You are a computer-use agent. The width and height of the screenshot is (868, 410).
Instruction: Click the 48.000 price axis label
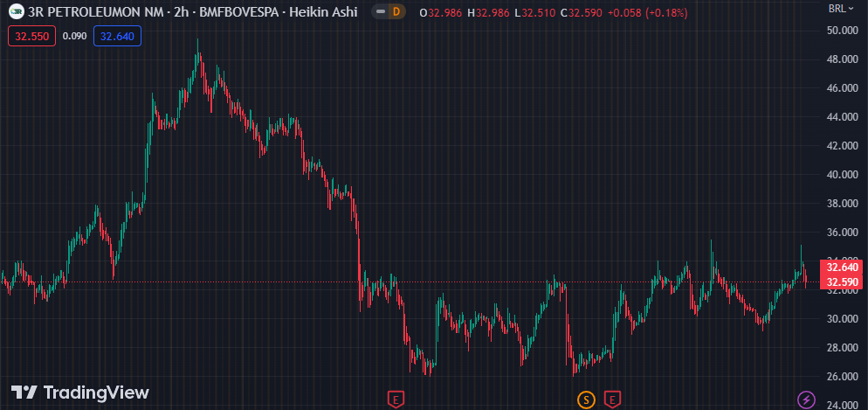coord(843,59)
